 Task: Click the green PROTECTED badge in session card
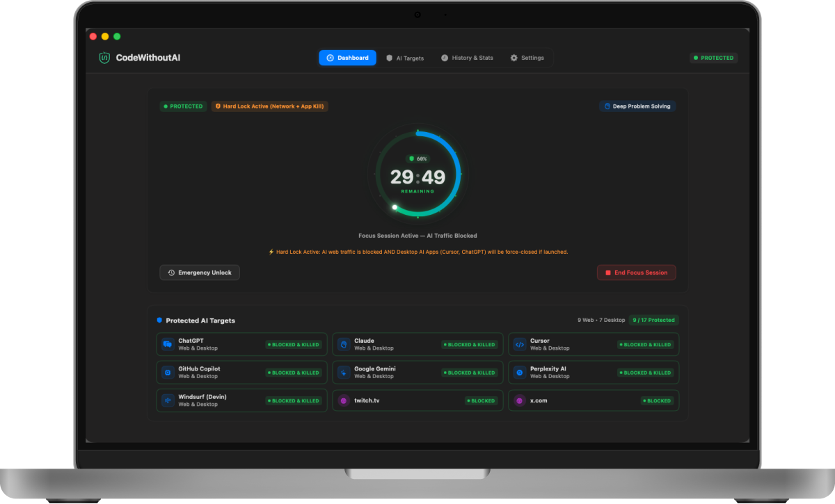[183, 106]
